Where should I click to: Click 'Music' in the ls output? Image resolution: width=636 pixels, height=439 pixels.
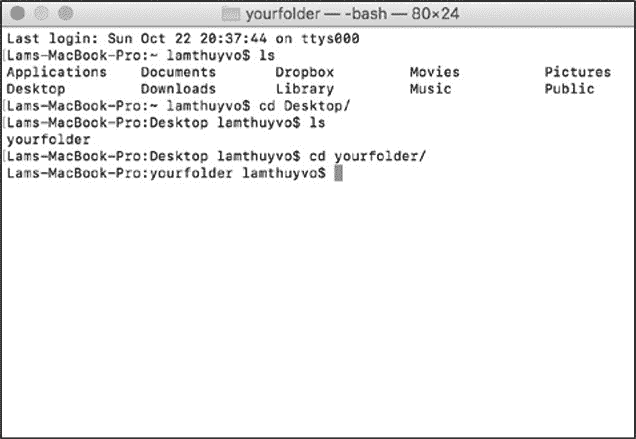430,89
